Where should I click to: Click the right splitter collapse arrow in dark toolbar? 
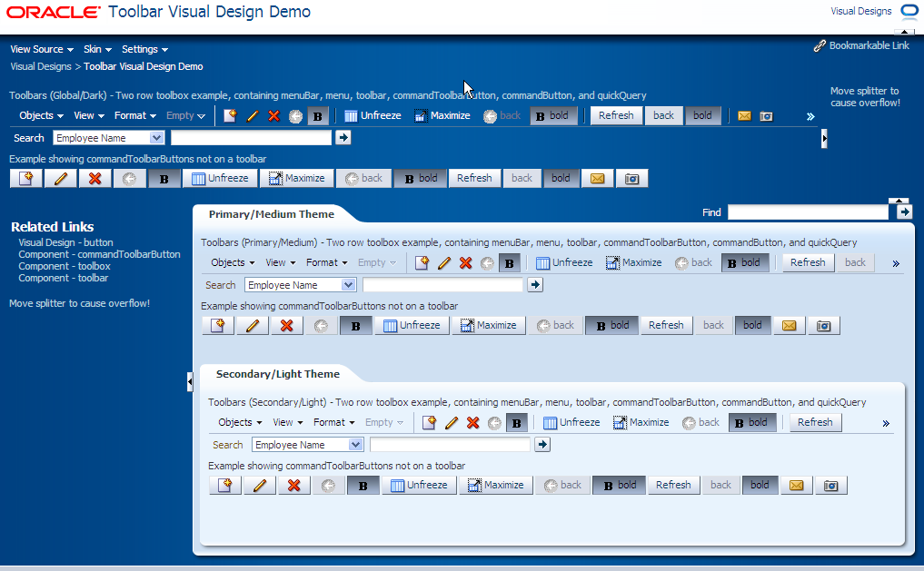point(824,138)
